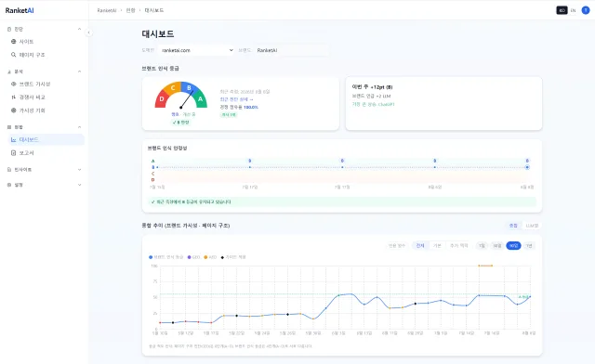
Task: Select the 90일 time range pill
Action: [513, 246]
